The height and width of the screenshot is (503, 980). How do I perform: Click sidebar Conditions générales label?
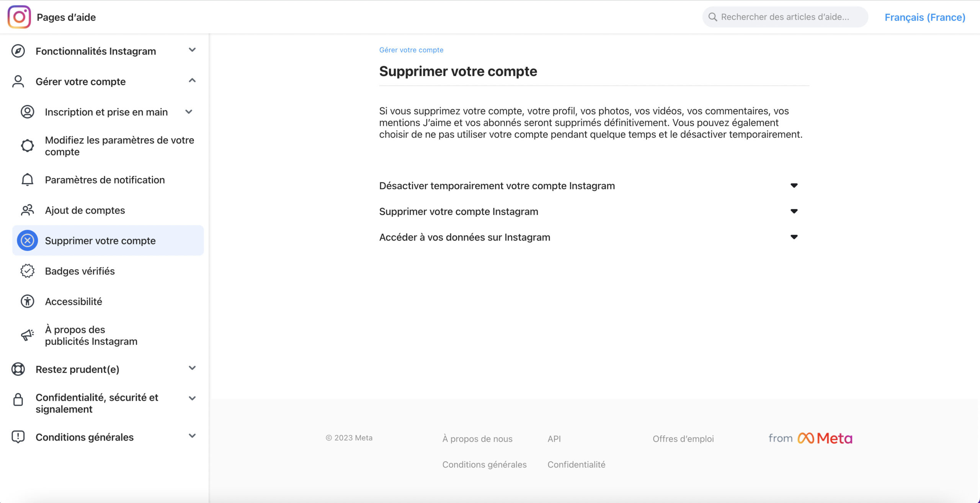coord(85,437)
